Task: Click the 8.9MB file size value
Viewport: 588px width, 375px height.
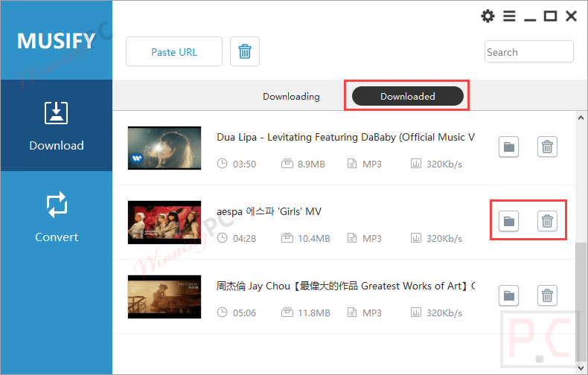Action: coord(311,164)
